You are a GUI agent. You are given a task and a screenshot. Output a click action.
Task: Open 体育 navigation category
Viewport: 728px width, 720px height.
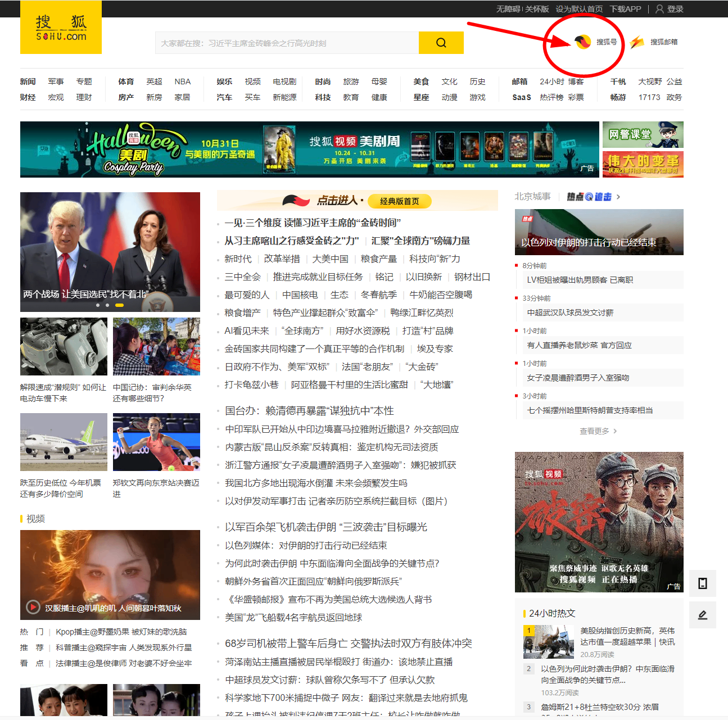(126, 81)
